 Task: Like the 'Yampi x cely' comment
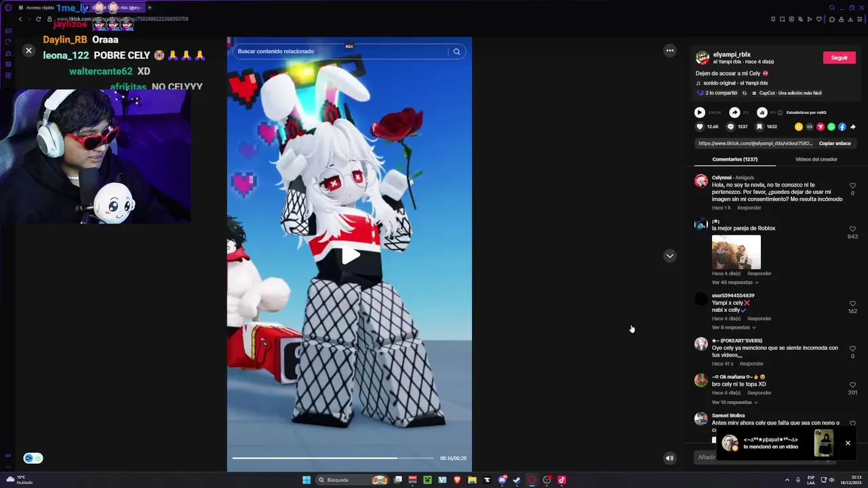[x=852, y=304]
